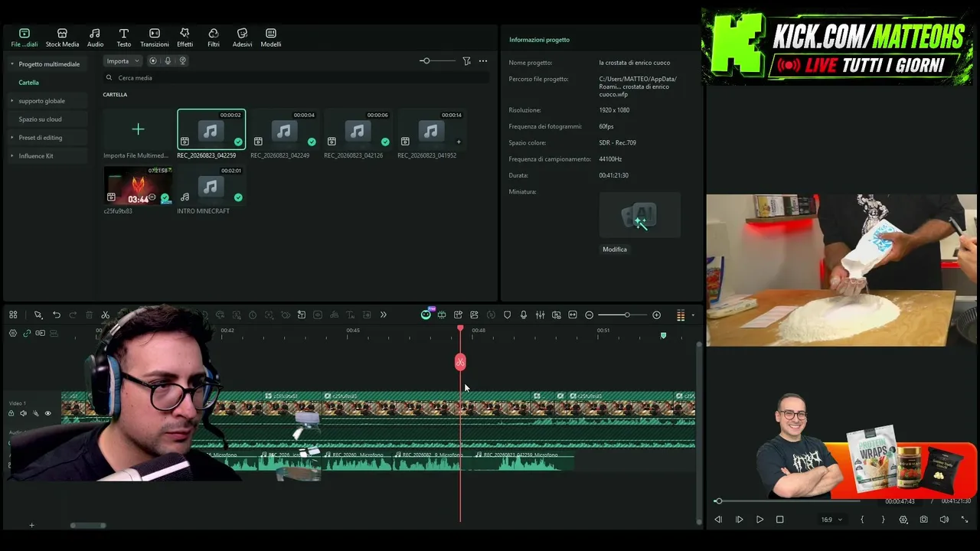Expand more timeline tools with double chevron
The height and width of the screenshot is (551, 980).
click(x=384, y=315)
